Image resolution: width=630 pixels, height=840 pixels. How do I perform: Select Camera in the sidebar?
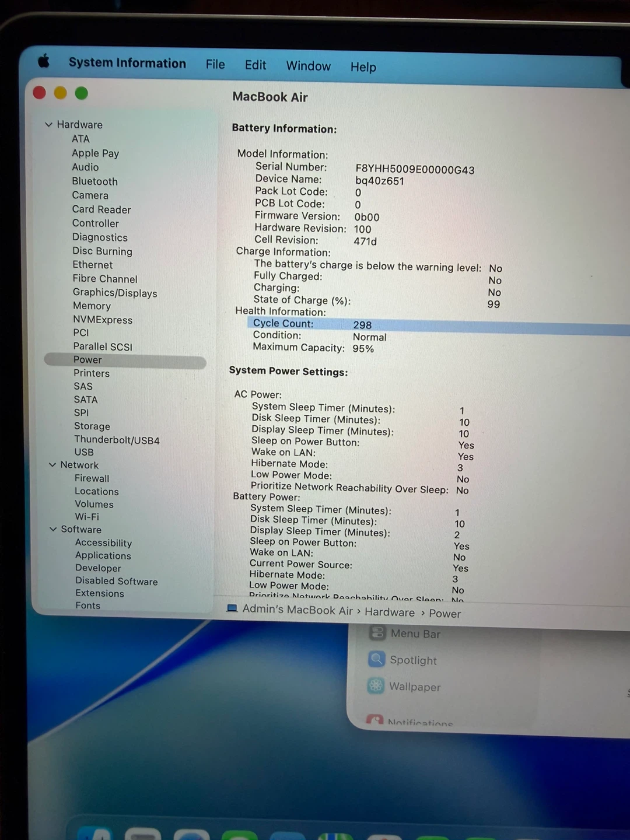coord(90,195)
